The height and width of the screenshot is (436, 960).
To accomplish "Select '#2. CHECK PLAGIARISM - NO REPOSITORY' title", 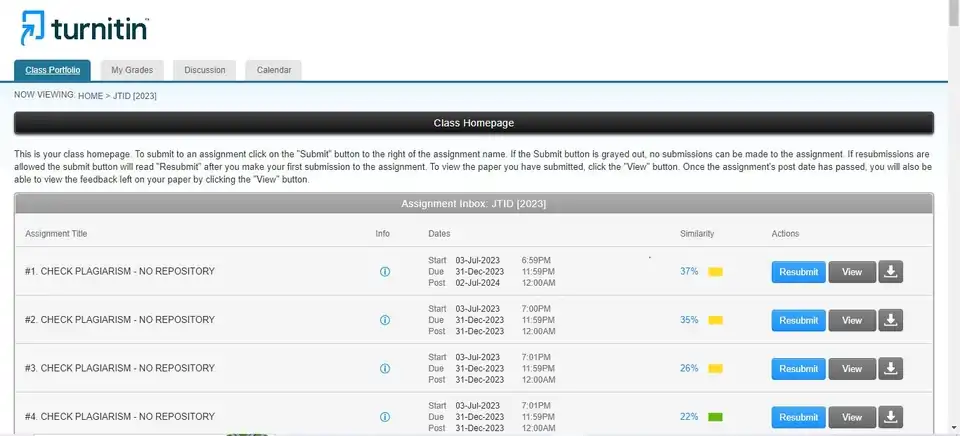I will pyautogui.click(x=120, y=320).
